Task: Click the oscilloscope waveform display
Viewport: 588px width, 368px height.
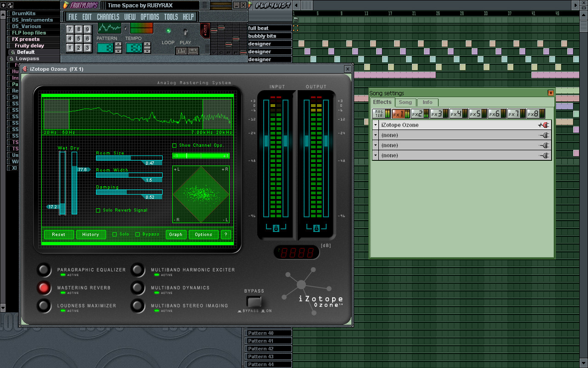Action: 109,28
